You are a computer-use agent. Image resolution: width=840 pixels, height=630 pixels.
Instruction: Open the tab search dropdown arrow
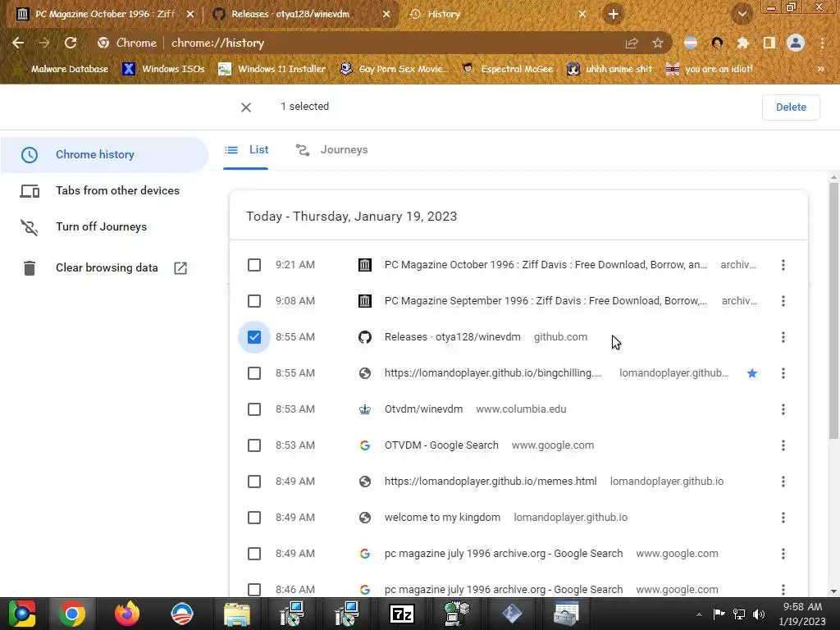click(x=742, y=14)
